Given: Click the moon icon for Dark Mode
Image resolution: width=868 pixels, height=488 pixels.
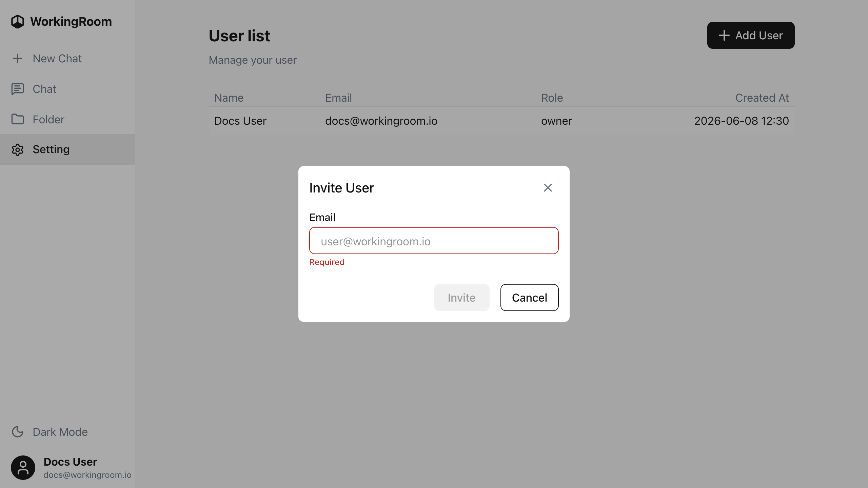Looking at the screenshot, I should point(18,432).
